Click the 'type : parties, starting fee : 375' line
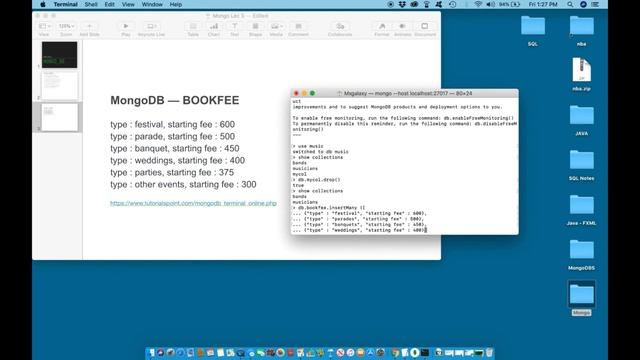 click(x=172, y=173)
